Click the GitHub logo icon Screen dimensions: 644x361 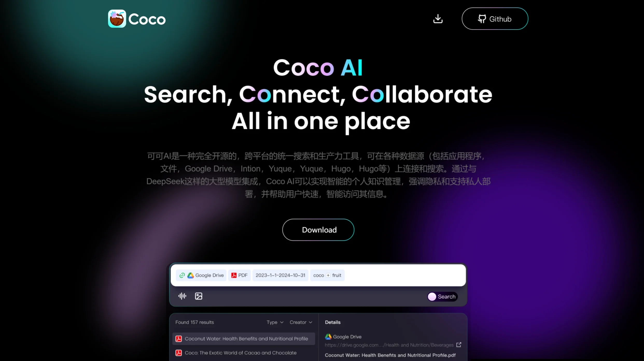click(x=482, y=19)
